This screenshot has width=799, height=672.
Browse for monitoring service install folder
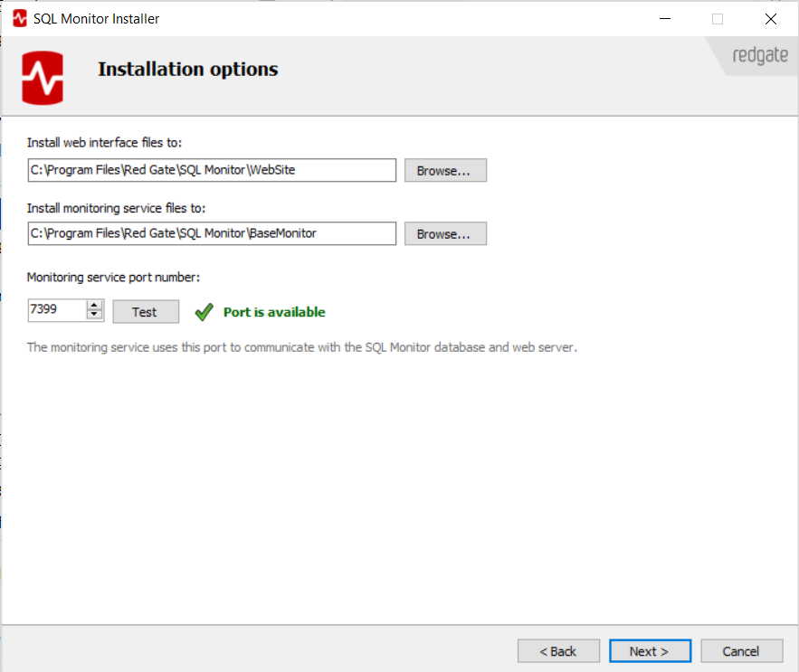[444, 233]
